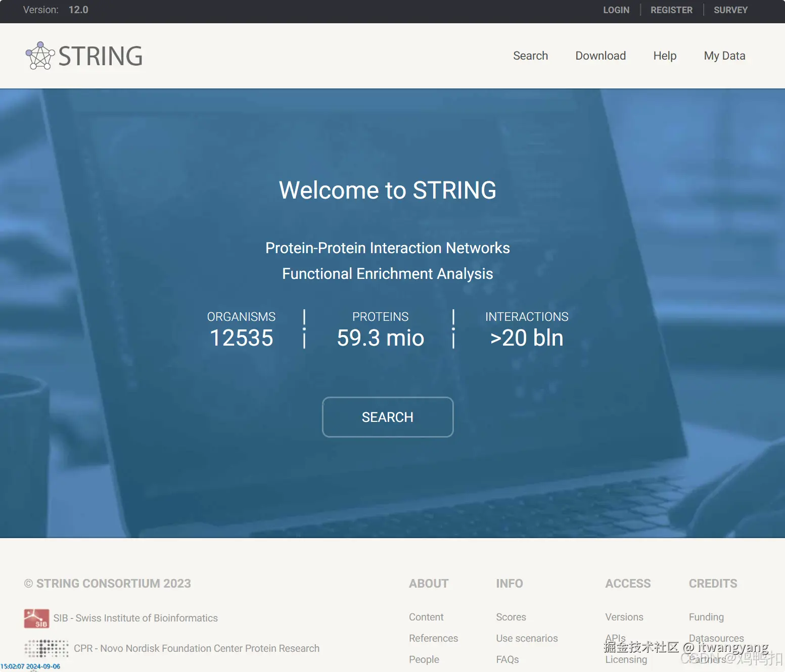Click the CREDITS footer heading
Screen dimensions: 785x672
pos(713,584)
